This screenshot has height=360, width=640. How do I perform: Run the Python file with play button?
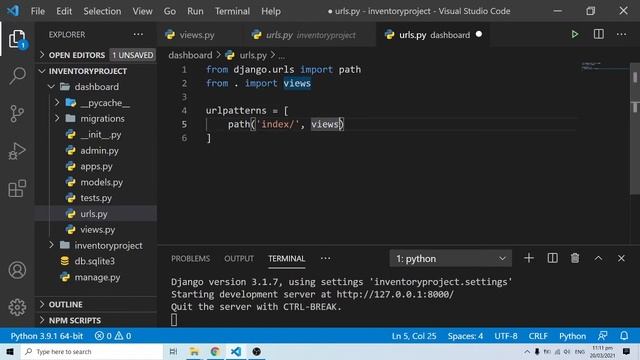pyautogui.click(x=575, y=35)
